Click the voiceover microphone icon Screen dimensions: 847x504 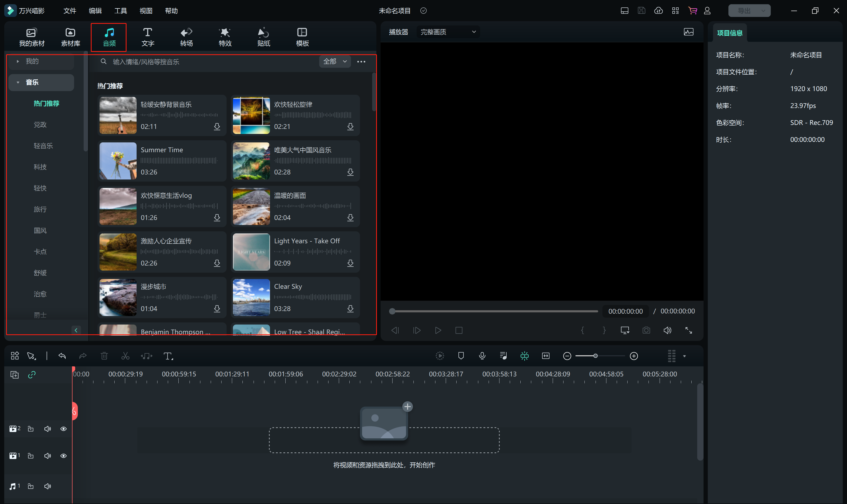[x=482, y=355]
